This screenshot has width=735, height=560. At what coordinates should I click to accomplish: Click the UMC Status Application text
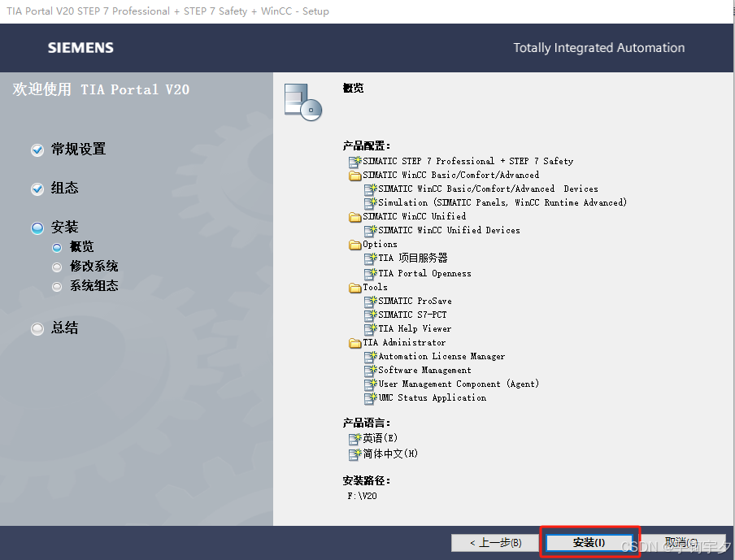(x=433, y=398)
